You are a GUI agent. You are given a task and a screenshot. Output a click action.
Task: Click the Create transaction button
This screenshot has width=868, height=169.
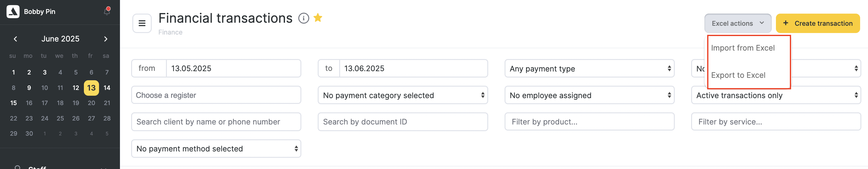tap(818, 23)
